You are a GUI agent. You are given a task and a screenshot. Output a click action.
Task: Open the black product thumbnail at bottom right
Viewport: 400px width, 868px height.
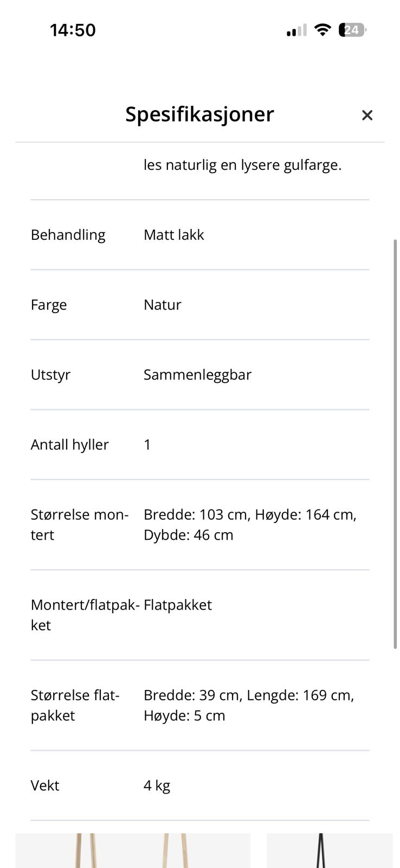330,850
